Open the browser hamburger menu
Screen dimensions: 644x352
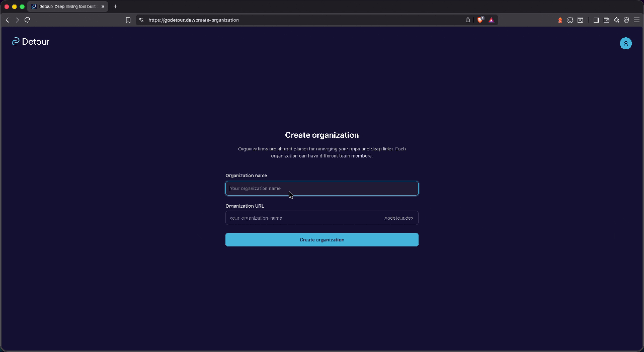(x=636, y=20)
